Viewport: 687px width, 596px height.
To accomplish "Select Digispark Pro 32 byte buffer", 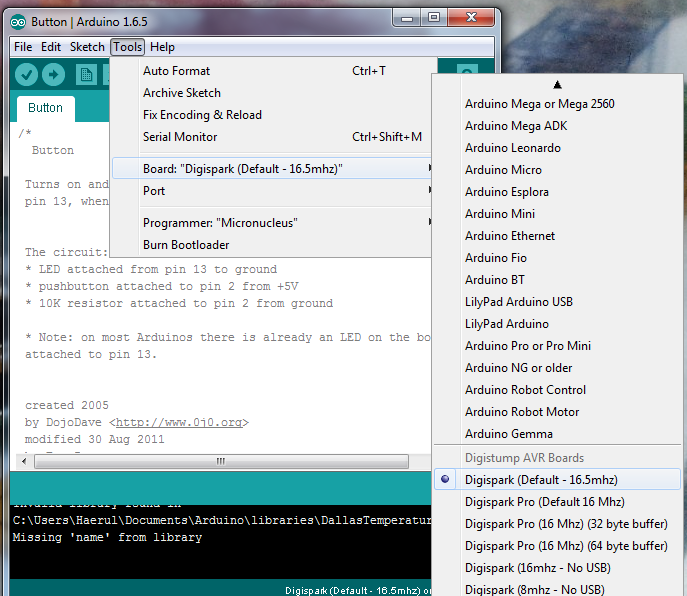I will 557,523.
